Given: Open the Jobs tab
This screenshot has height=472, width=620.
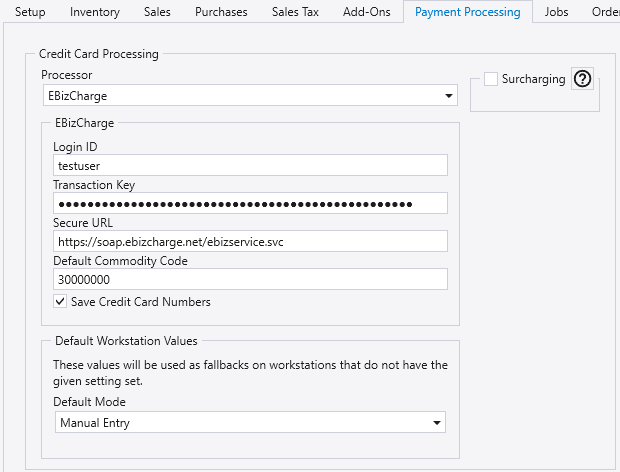Looking at the screenshot, I should click(557, 12).
